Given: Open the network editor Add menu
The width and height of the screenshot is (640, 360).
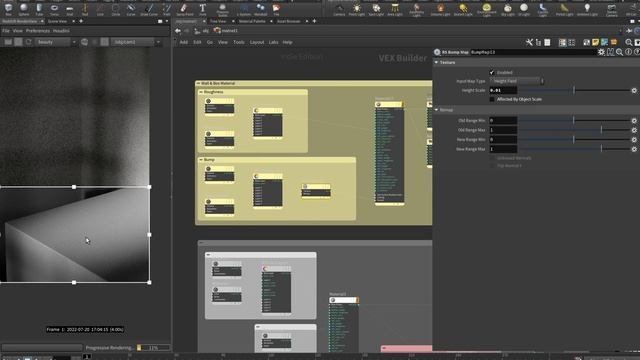Looking at the screenshot, I should 184,42.
